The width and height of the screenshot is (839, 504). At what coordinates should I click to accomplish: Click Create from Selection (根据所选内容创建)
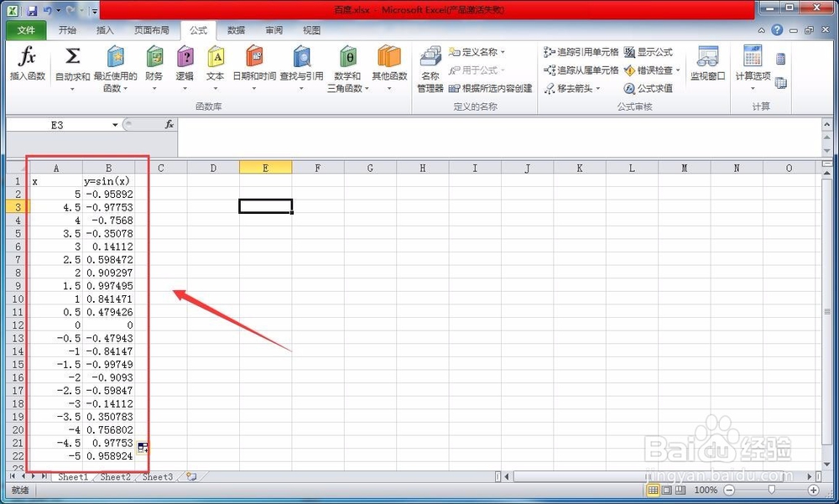point(491,88)
